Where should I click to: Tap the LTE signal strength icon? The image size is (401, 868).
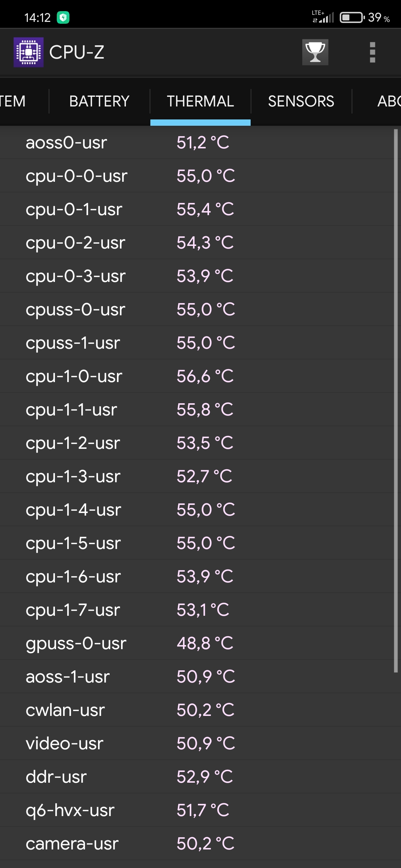pyautogui.click(x=323, y=17)
